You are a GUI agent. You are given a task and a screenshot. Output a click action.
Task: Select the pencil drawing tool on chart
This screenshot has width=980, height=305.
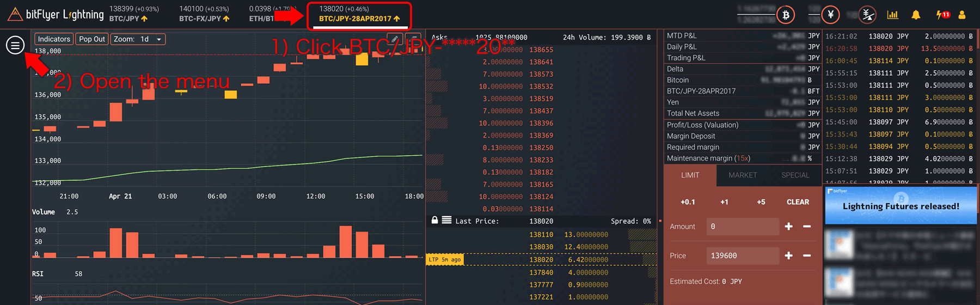pyautogui.click(x=395, y=39)
